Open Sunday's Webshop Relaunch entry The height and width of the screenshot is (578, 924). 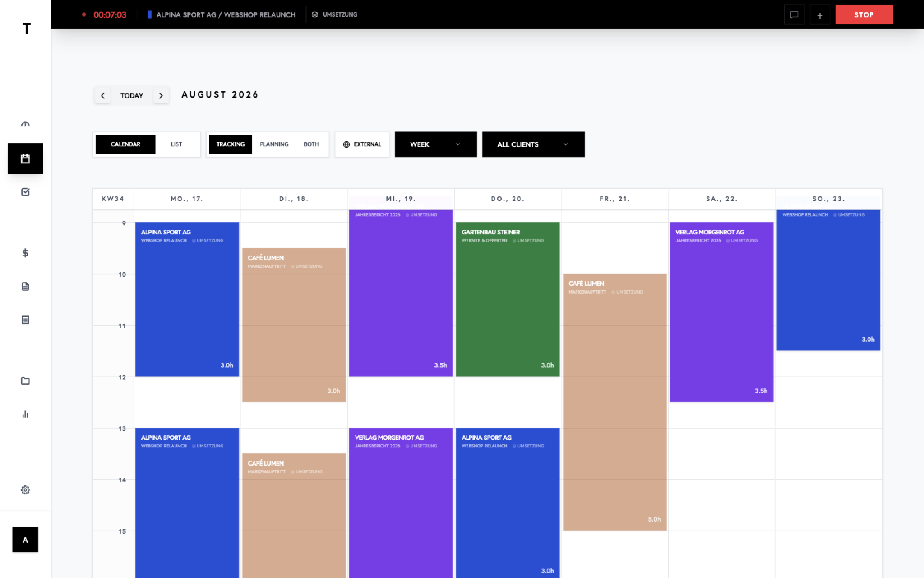point(829,280)
